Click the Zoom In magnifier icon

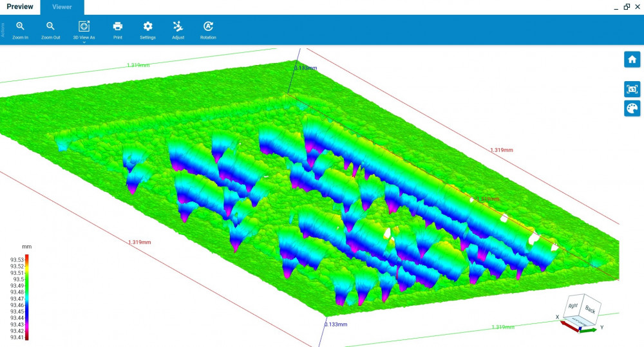pos(20,26)
